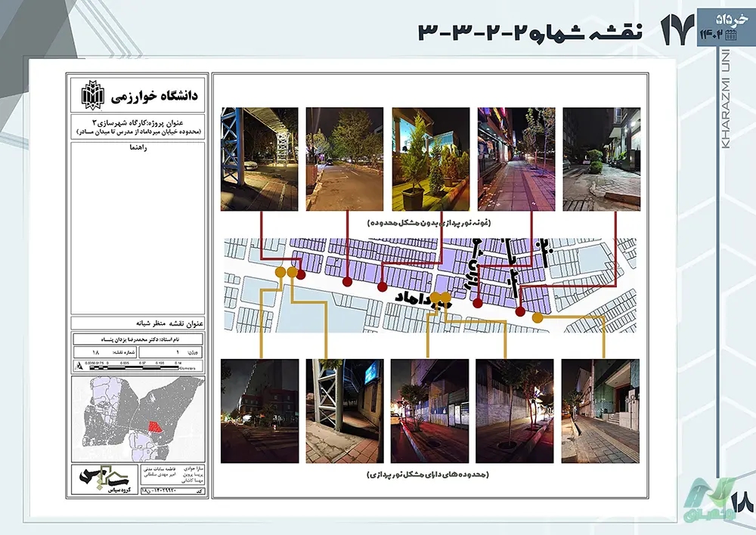756x535 pixels.
Task: Click the inset city location map
Action: pos(138,419)
